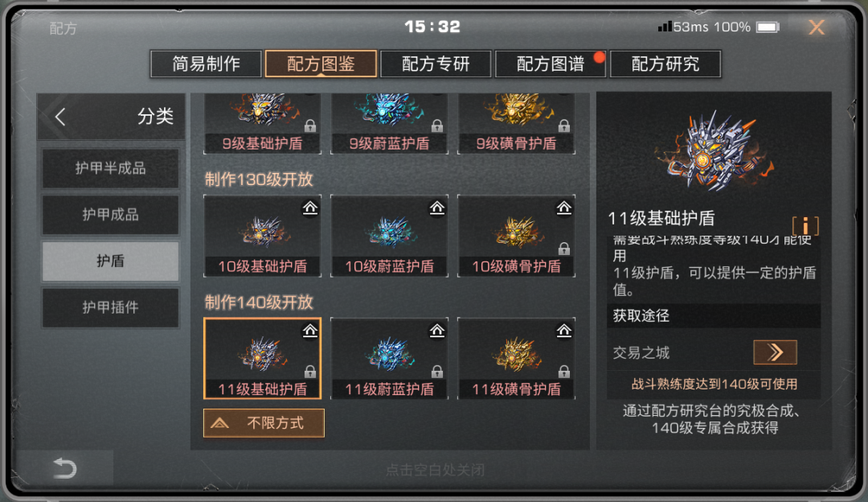868x502 pixels.
Task: Go to 交易之城 via the arrow button
Action: (x=775, y=352)
